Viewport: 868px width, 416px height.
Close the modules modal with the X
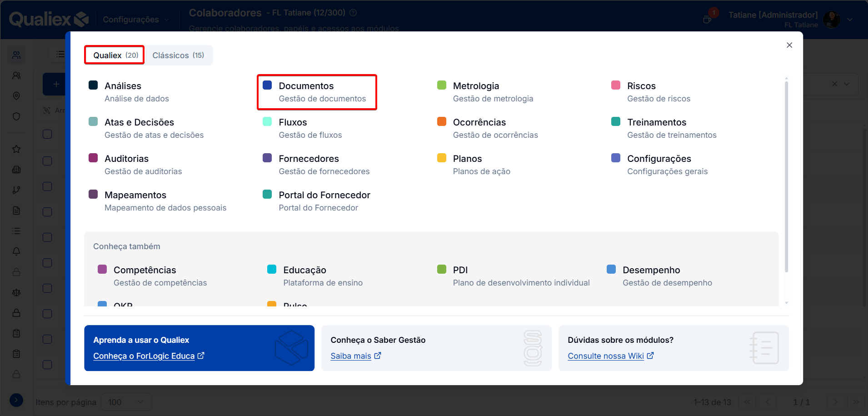coord(789,45)
